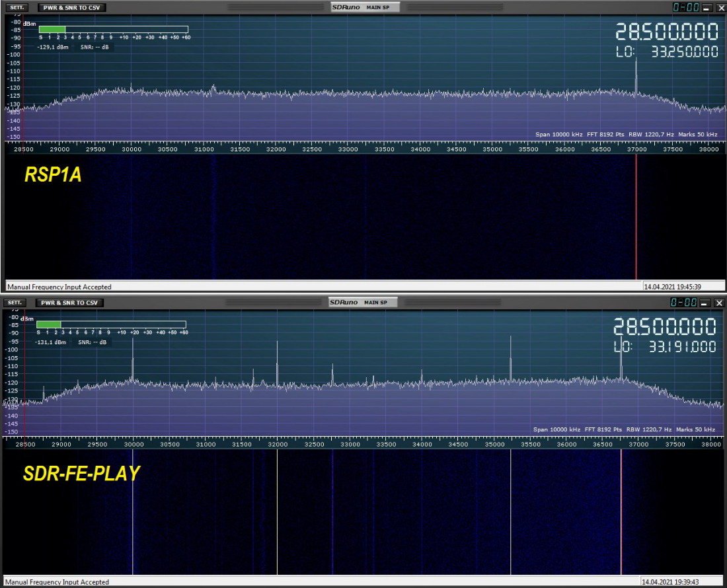The height and width of the screenshot is (588, 727).
Task: Click the 30000 frequency mark in upper window
Action: pos(132,149)
